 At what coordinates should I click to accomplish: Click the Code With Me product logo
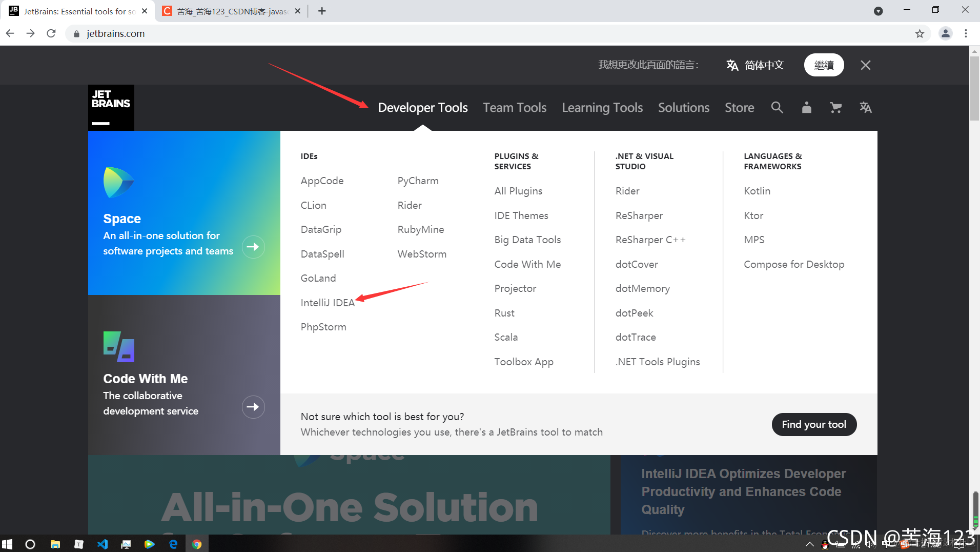coord(118,347)
